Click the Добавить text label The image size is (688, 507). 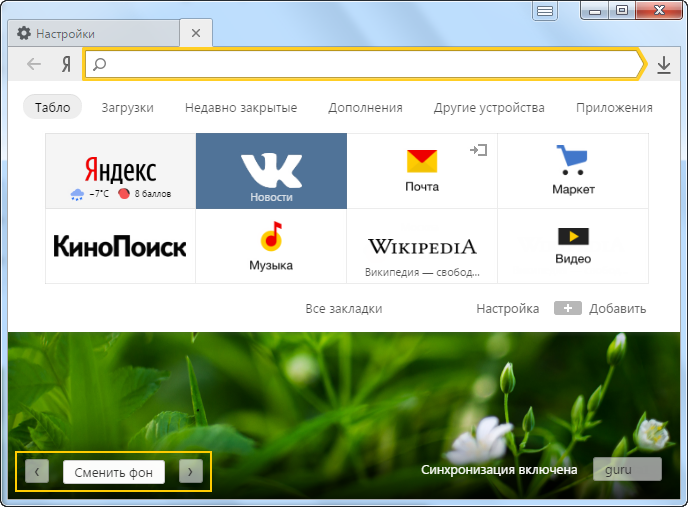617,309
